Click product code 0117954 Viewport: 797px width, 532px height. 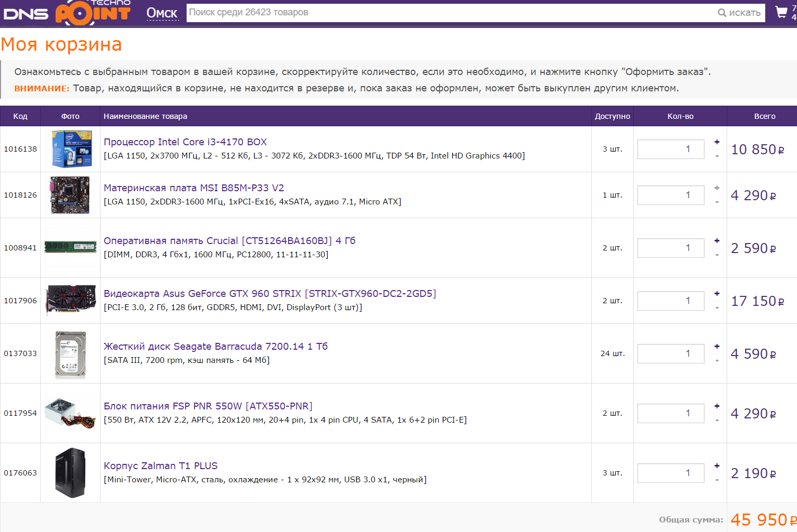click(20, 413)
